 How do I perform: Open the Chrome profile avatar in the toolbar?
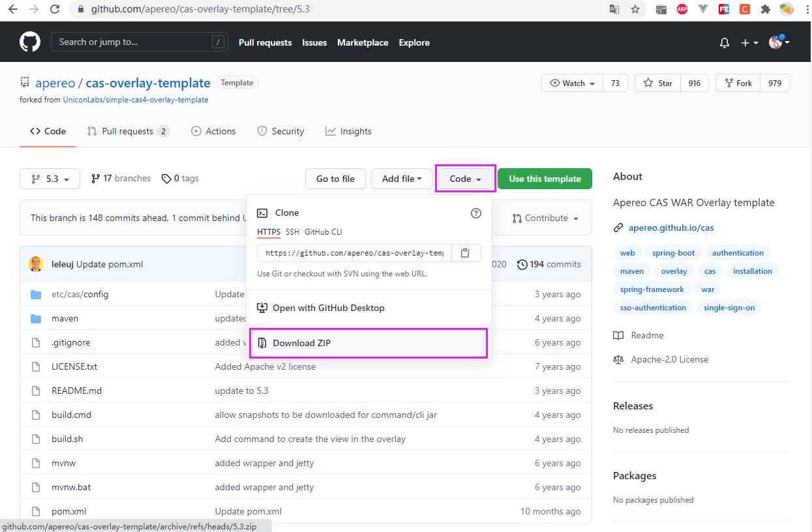[787, 9]
